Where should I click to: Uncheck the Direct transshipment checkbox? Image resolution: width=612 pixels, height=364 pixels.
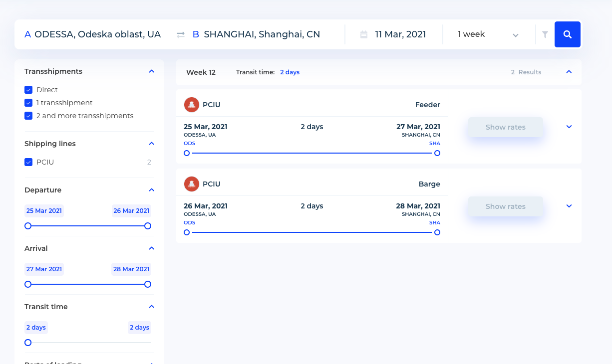(x=28, y=90)
